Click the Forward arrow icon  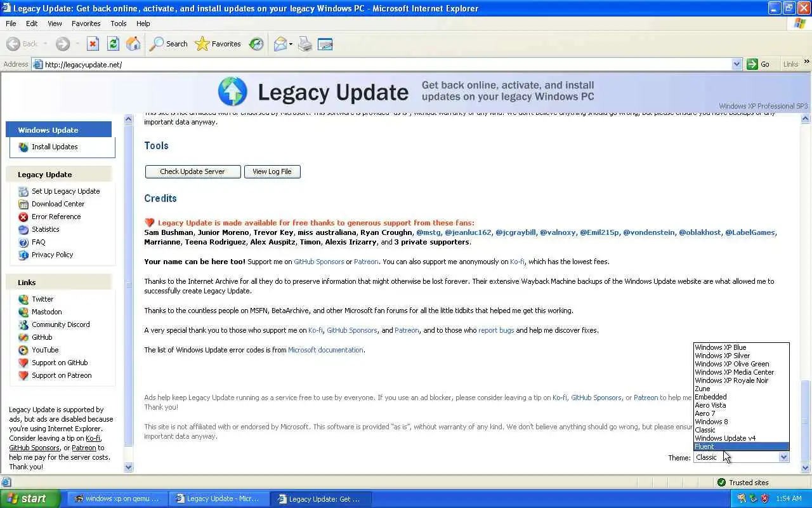coord(62,44)
